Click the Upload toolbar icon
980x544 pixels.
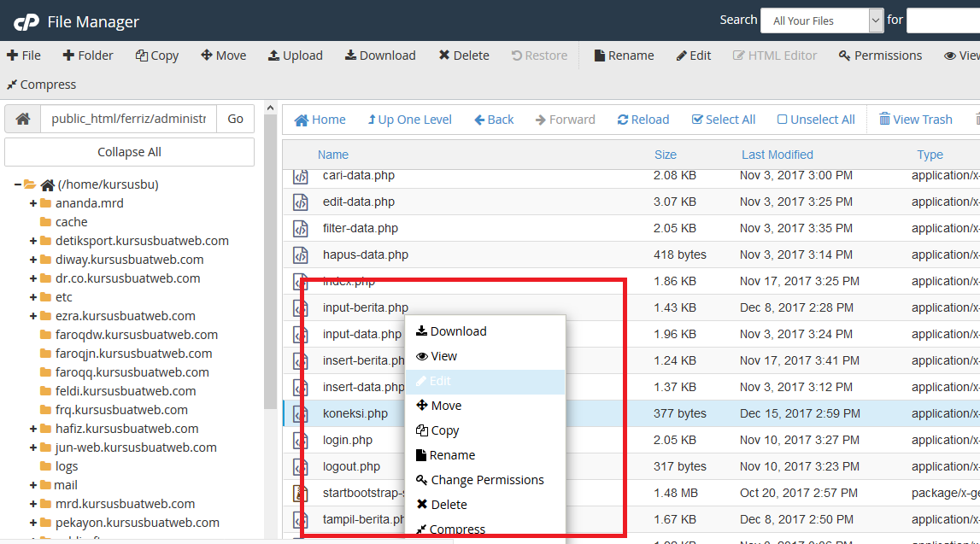click(x=295, y=56)
